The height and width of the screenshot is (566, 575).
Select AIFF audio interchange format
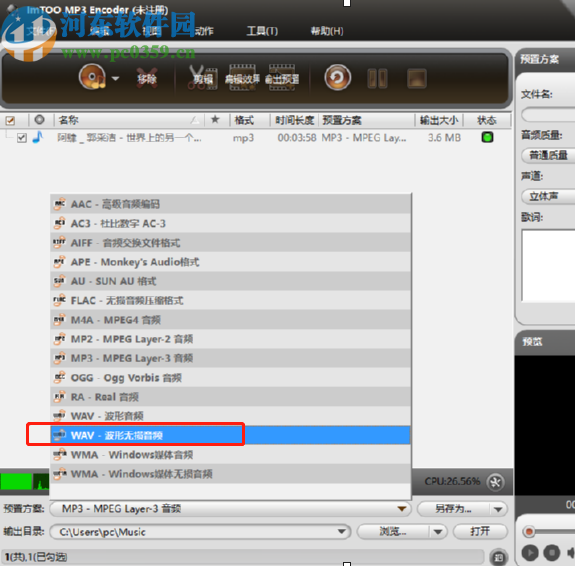pyautogui.click(x=230, y=242)
